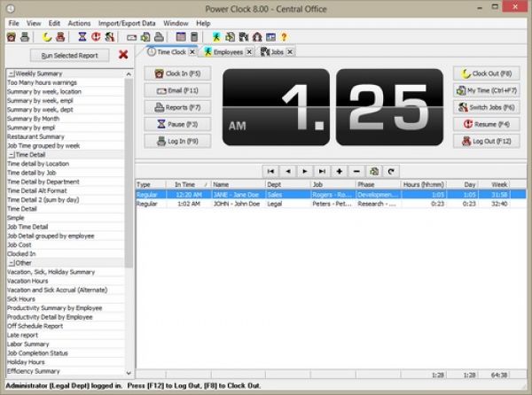Collapse the Time Detail report group
This screenshot has width=532, height=395.
point(10,154)
